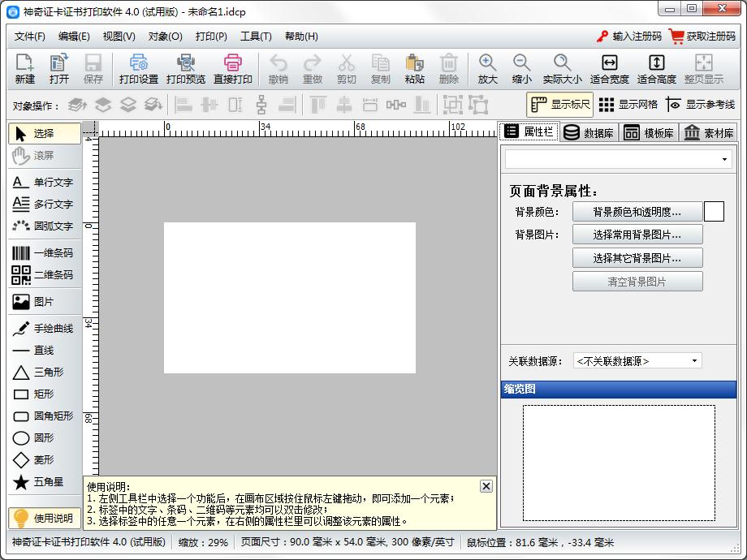Viewport: 747px width, 560px height.
Task: Switch to the 数据库 tab
Action: click(589, 133)
